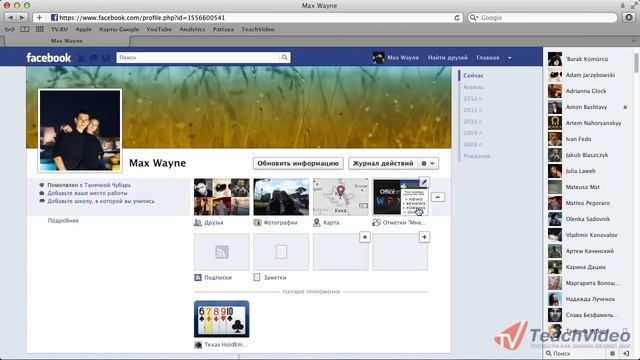Click Добавьте школу link

coord(101,201)
